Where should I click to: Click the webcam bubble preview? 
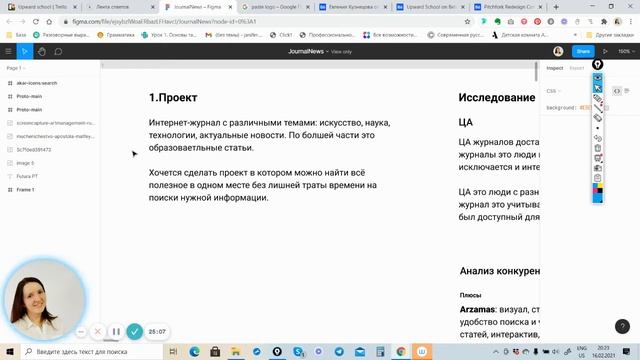point(44,299)
